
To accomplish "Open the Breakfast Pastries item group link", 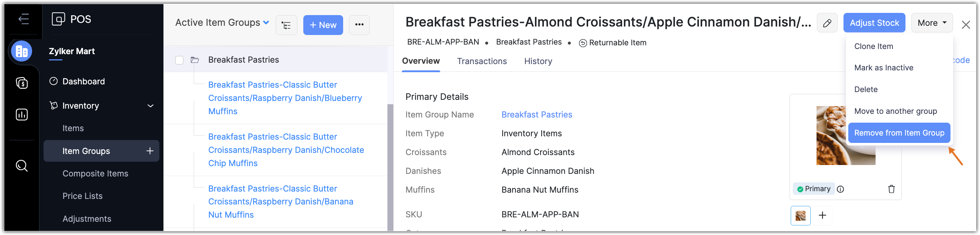I will click(536, 115).
